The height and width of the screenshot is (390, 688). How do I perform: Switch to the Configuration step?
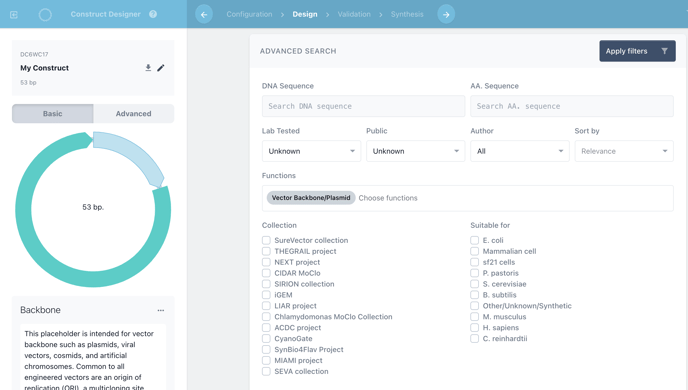[249, 14]
